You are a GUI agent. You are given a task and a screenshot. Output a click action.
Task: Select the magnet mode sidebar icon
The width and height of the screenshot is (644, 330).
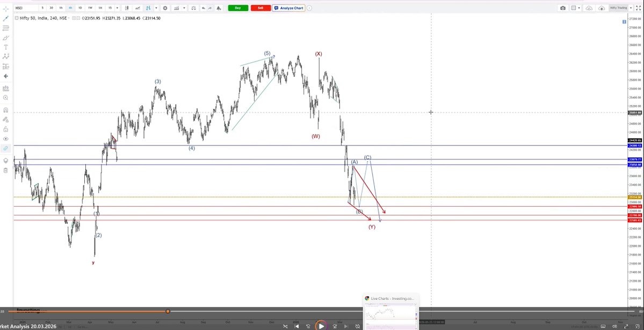pos(6,110)
